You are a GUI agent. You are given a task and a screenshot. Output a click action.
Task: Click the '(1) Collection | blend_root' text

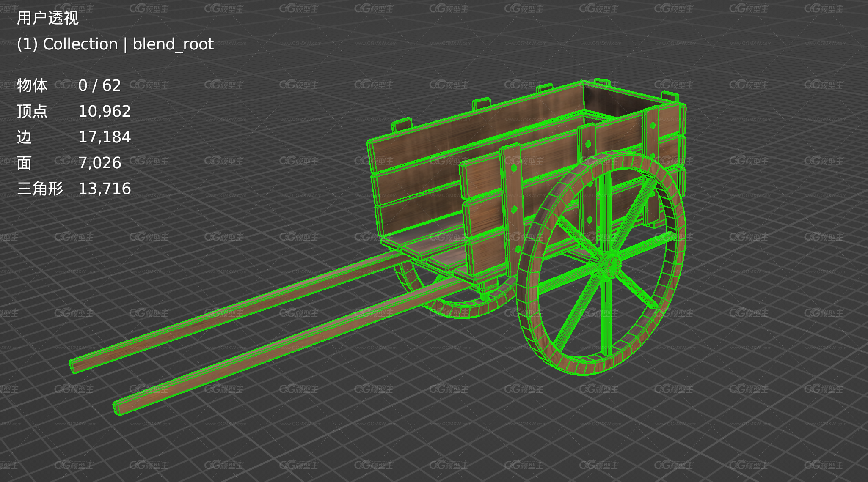coord(115,44)
